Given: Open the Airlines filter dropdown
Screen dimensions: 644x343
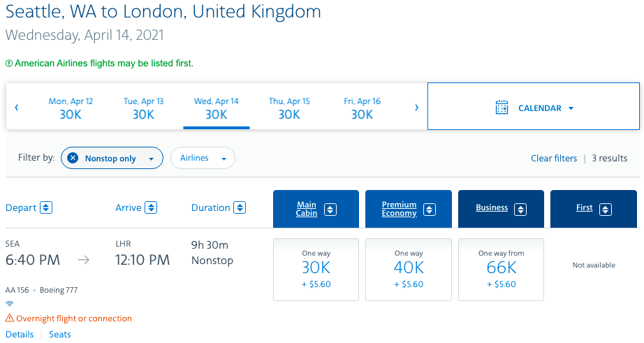Looking at the screenshot, I should pos(203,158).
